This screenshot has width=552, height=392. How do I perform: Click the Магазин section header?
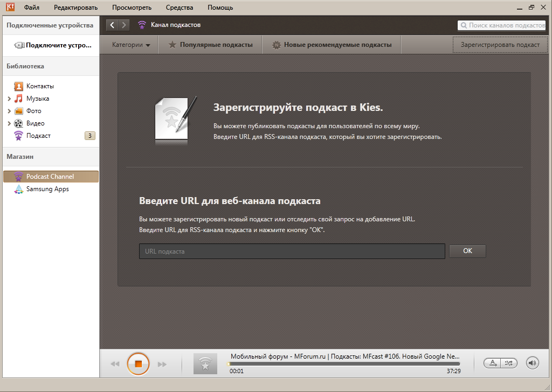pos(20,157)
